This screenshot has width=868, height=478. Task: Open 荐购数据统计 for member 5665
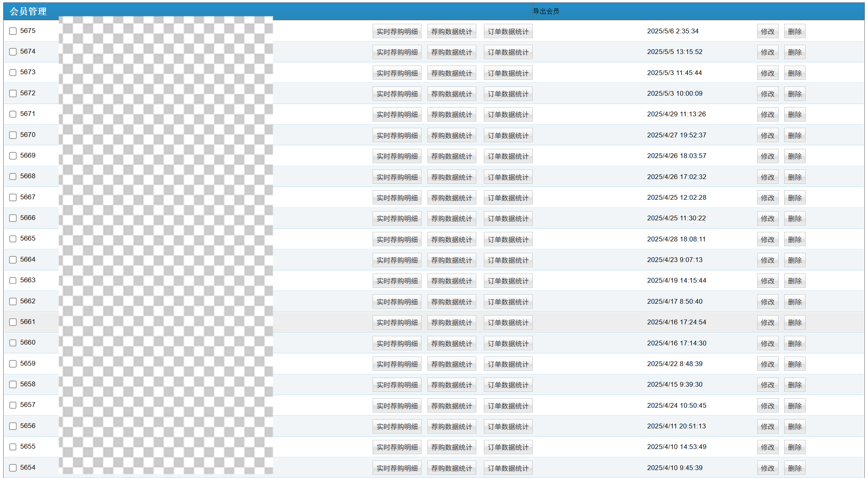(452, 239)
